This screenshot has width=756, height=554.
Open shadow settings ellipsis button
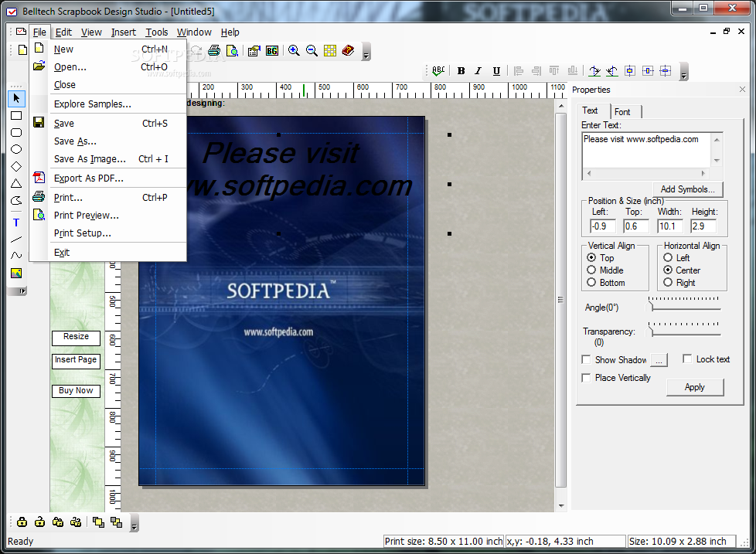pos(659,360)
